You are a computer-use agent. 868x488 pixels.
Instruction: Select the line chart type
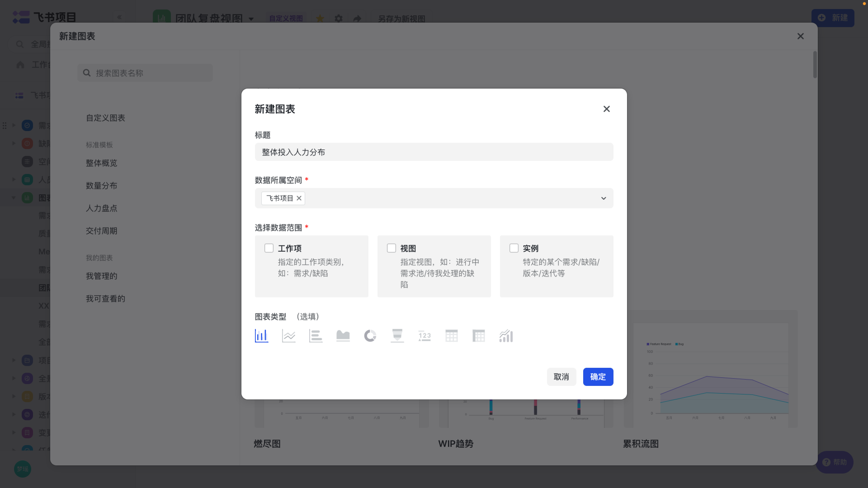tap(289, 336)
